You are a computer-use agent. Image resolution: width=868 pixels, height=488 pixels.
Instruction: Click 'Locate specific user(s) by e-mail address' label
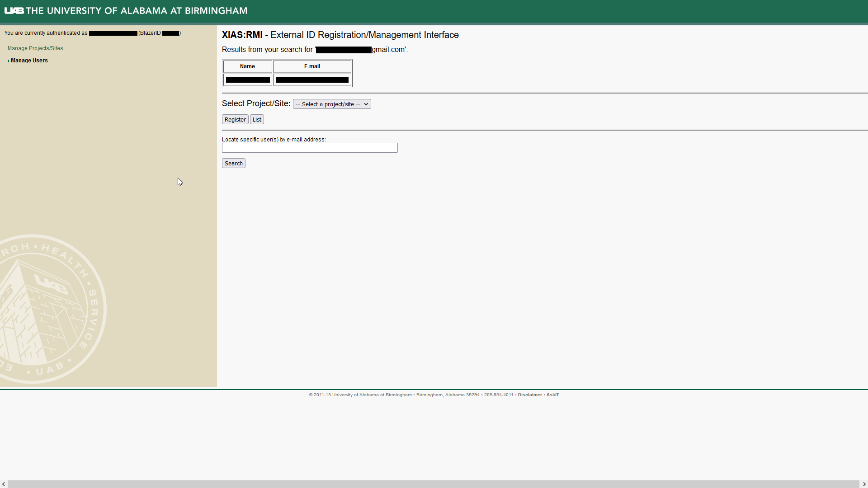(x=274, y=140)
